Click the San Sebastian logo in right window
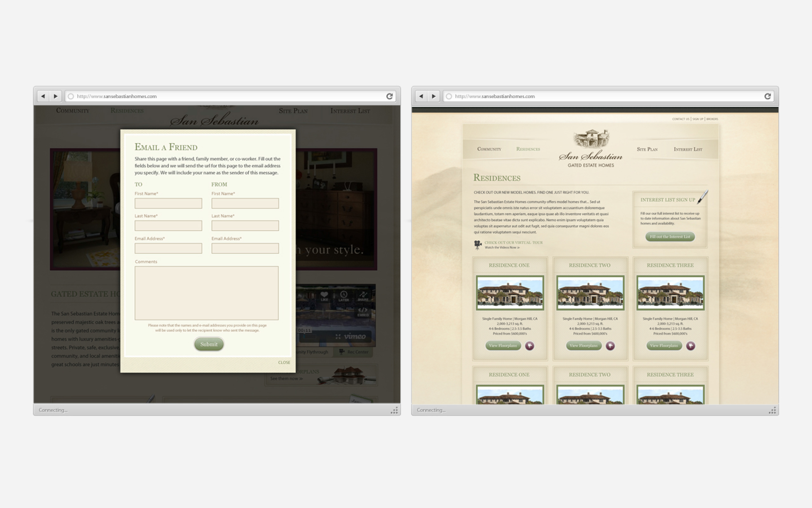This screenshot has width=812, height=508. click(591, 149)
